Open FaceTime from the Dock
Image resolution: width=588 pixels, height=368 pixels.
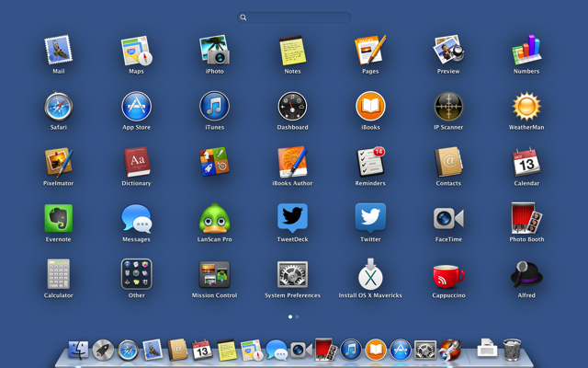click(301, 350)
